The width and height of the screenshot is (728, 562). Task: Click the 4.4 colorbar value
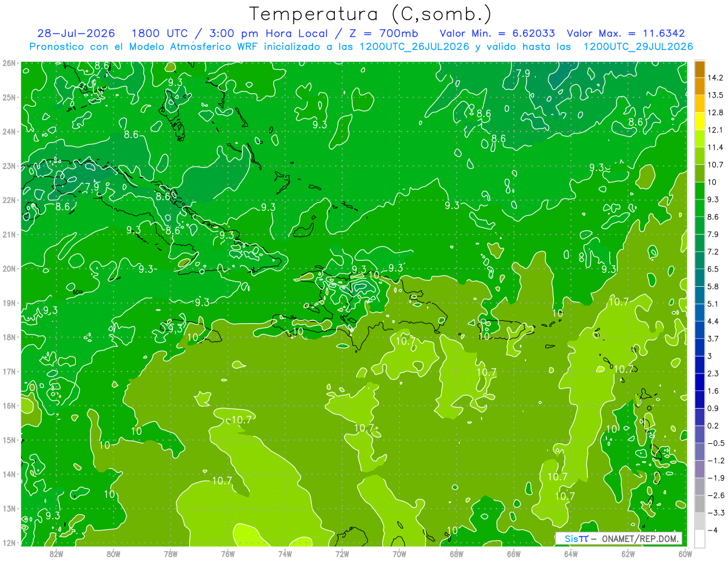point(713,321)
